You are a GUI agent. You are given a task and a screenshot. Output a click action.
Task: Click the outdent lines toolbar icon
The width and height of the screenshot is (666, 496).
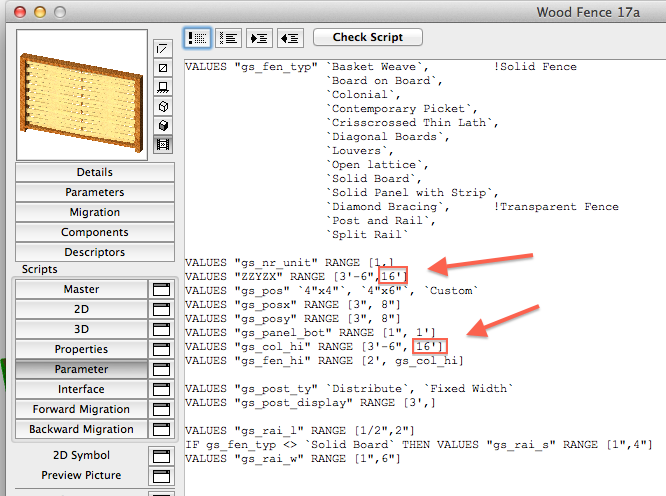290,38
